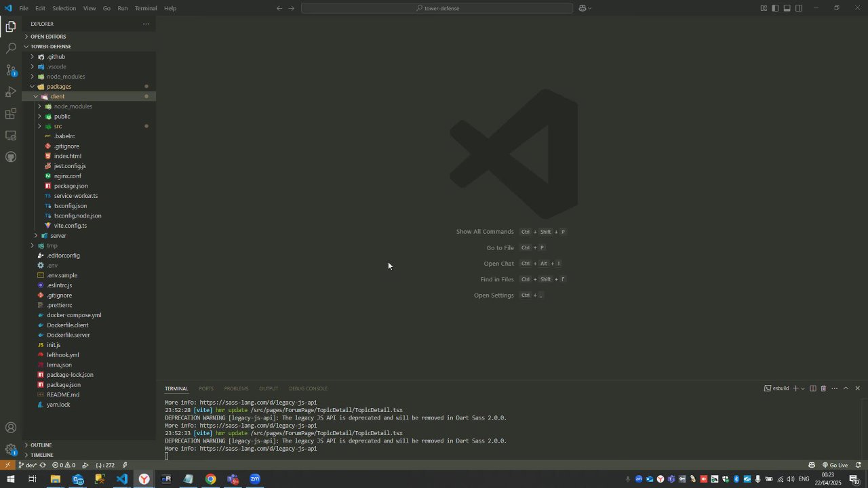Open the GitHub view in the activity bar
868x488 pixels.
click(x=11, y=157)
